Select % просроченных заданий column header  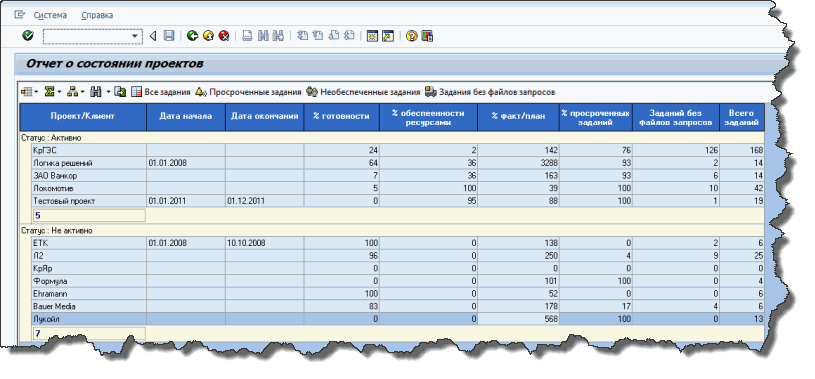(596, 116)
